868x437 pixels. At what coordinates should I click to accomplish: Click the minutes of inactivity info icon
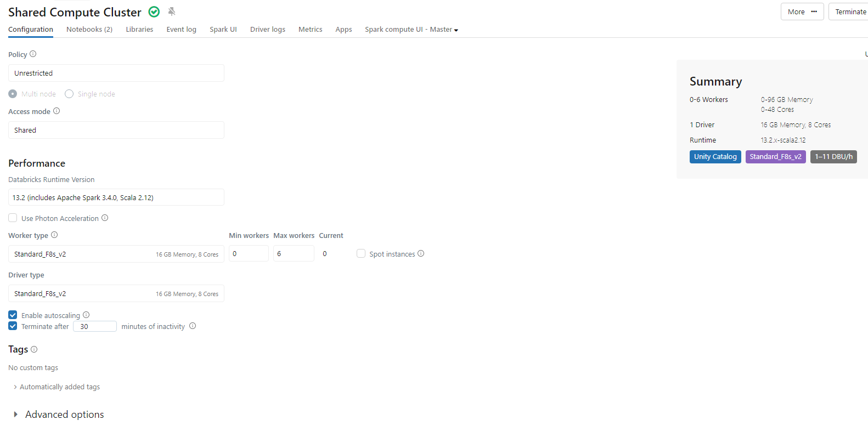coord(193,326)
